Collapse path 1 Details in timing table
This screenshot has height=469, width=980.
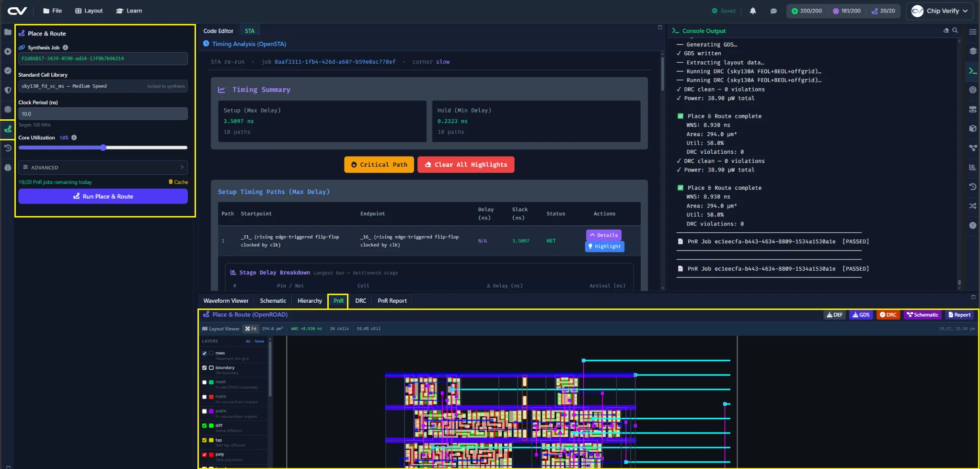(x=604, y=235)
